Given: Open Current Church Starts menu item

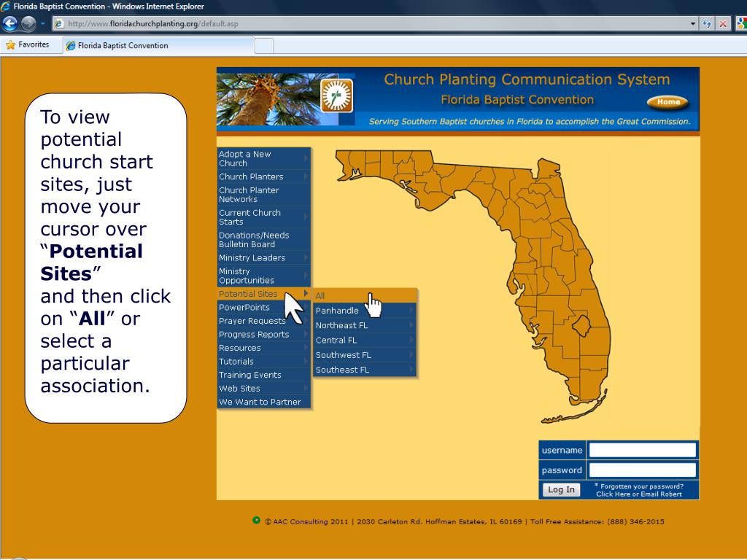Looking at the screenshot, I should (x=263, y=217).
